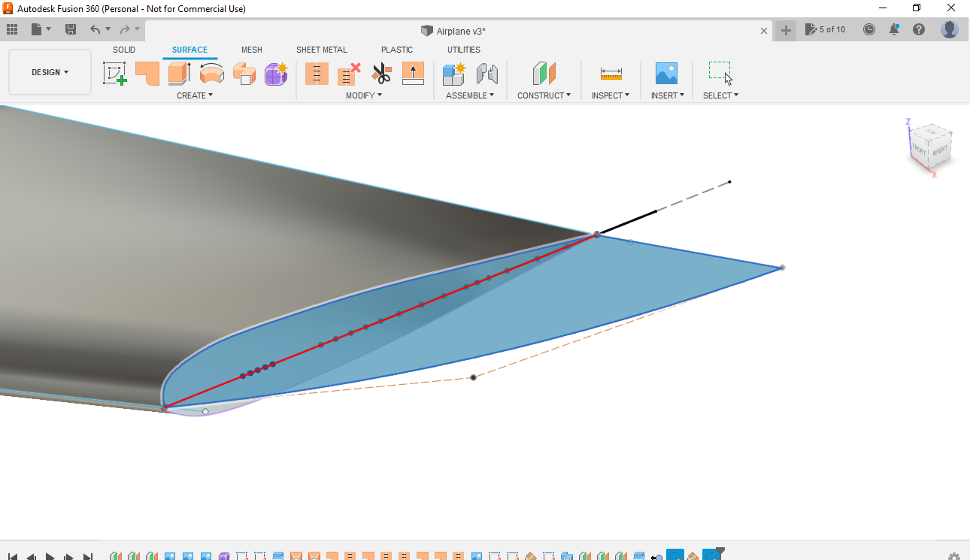The width and height of the screenshot is (970, 560).
Task: Select the surface Extrude tool
Action: pyautogui.click(x=177, y=73)
